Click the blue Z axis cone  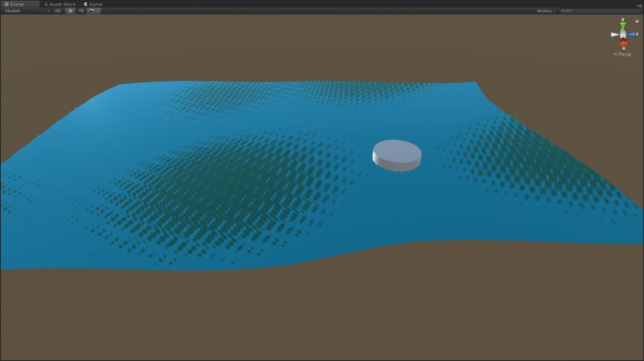pyautogui.click(x=634, y=35)
